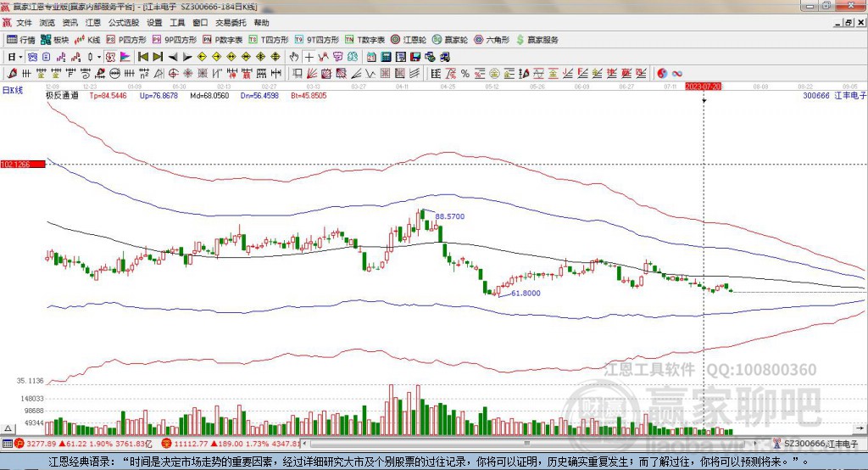Screen dimensions: 868x470
Task: Switch to the K线 candlestick chart
Action: point(89,40)
